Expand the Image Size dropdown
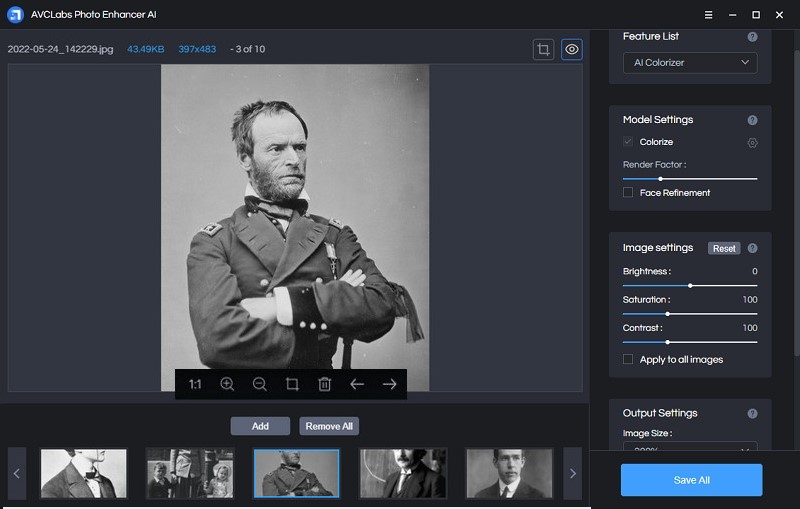Screen dimensions: 800x509 [x=690, y=446]
